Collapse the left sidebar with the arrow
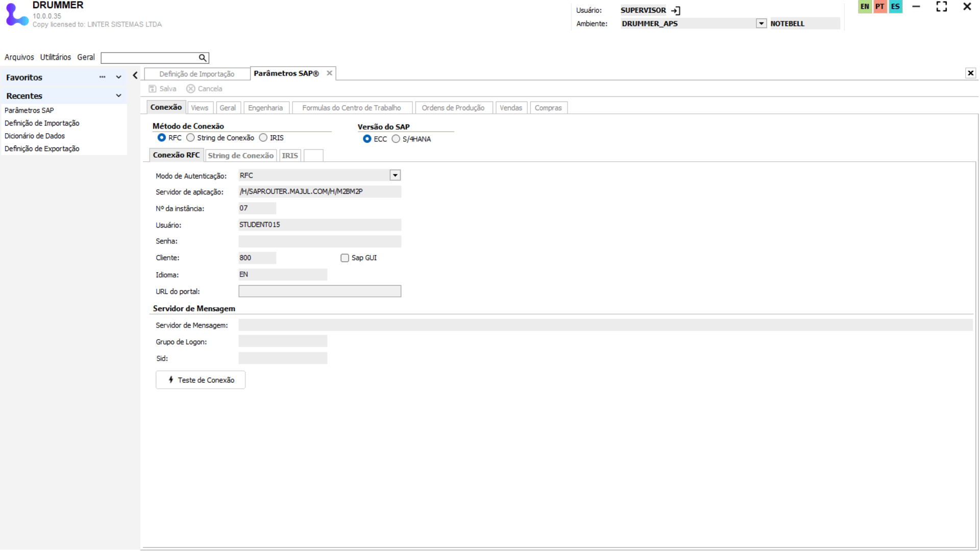This screenshot has height=551, width=980. 135,76
